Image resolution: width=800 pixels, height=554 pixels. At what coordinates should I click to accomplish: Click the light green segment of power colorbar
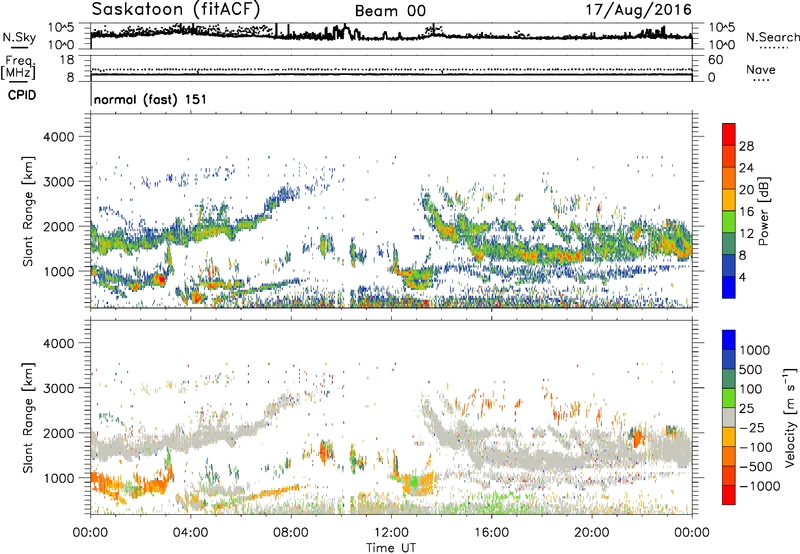[x=729, y=221]
